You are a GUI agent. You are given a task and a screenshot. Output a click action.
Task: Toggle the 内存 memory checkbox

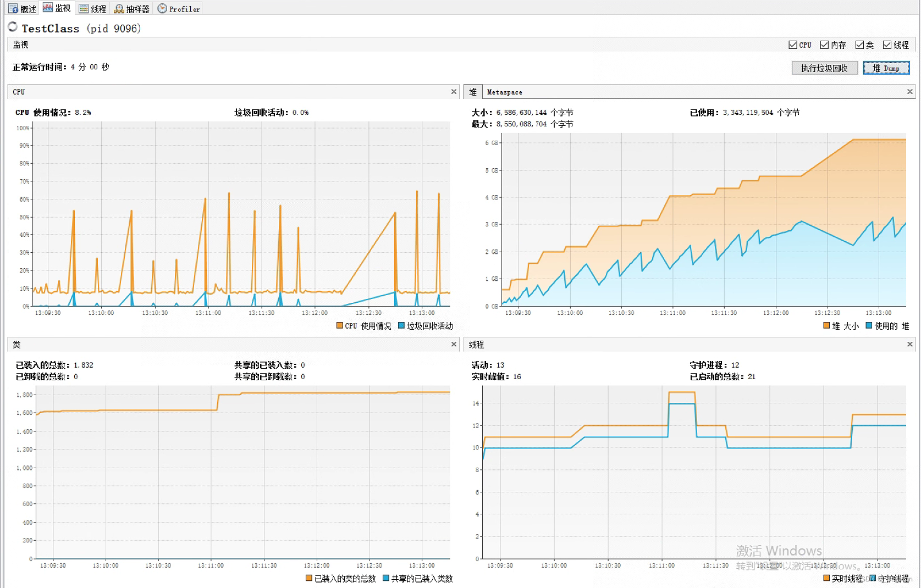click(824, 45)
